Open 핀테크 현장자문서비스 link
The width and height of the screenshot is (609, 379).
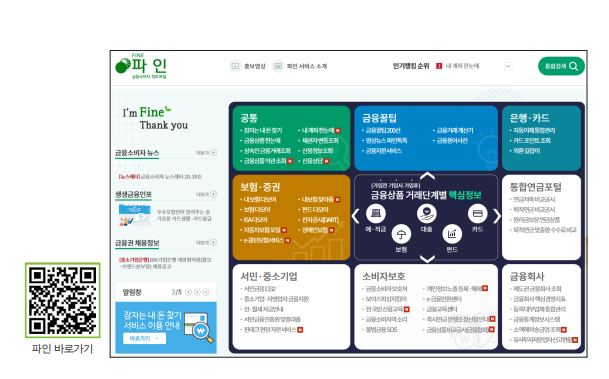(270, 330)
